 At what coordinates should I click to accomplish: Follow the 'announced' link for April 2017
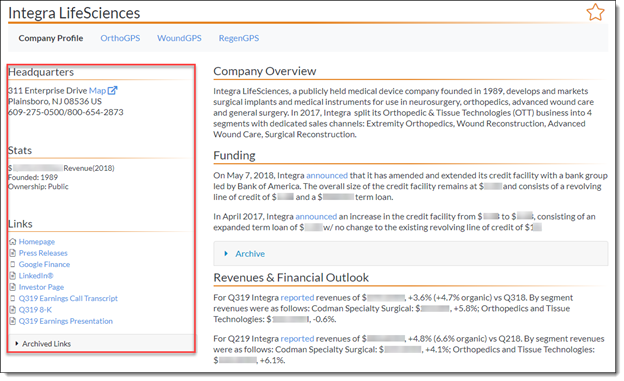point(316,217)
